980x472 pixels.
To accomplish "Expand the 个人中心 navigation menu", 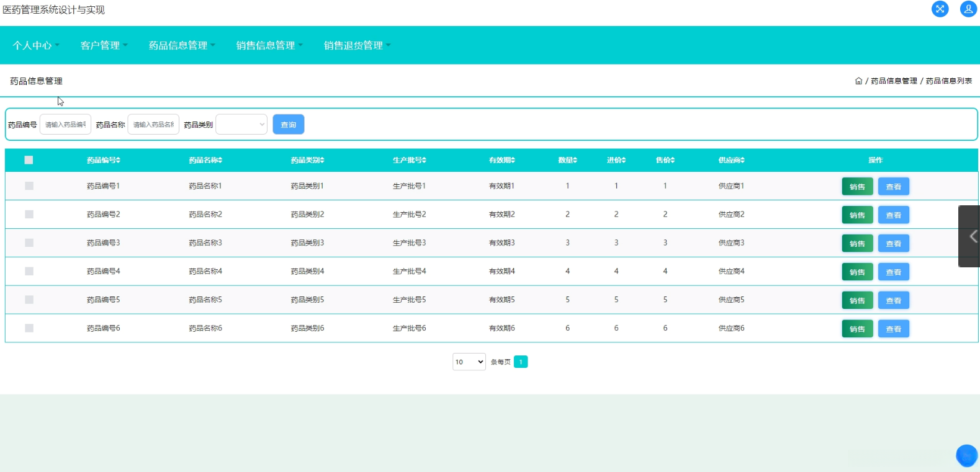I will tap(36, 45).
